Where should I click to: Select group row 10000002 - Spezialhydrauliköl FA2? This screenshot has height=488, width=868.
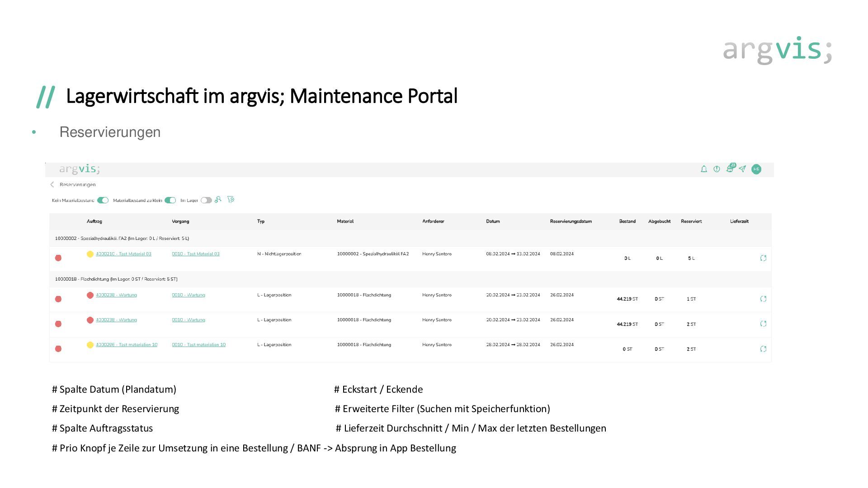click(x=410, y=238)
